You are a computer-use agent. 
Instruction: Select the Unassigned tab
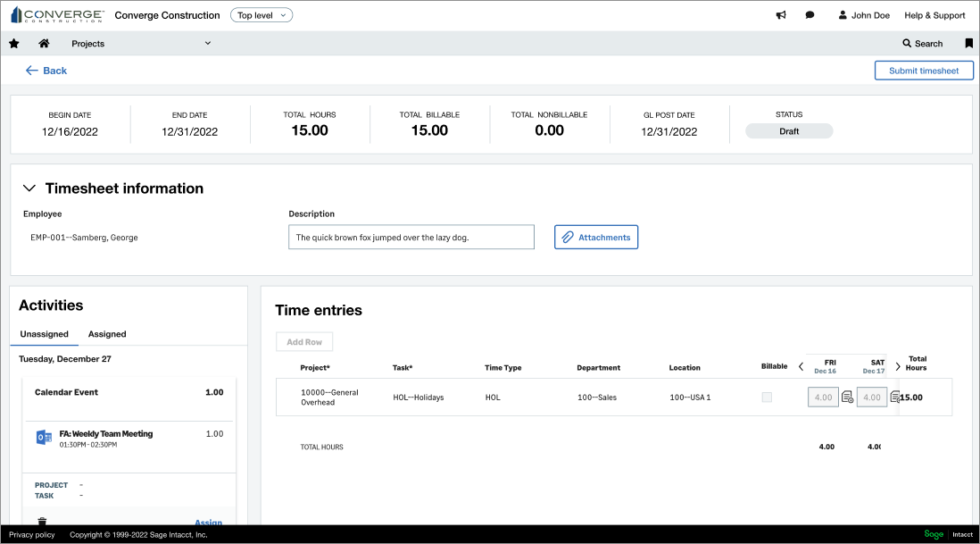tap(45, 334)
